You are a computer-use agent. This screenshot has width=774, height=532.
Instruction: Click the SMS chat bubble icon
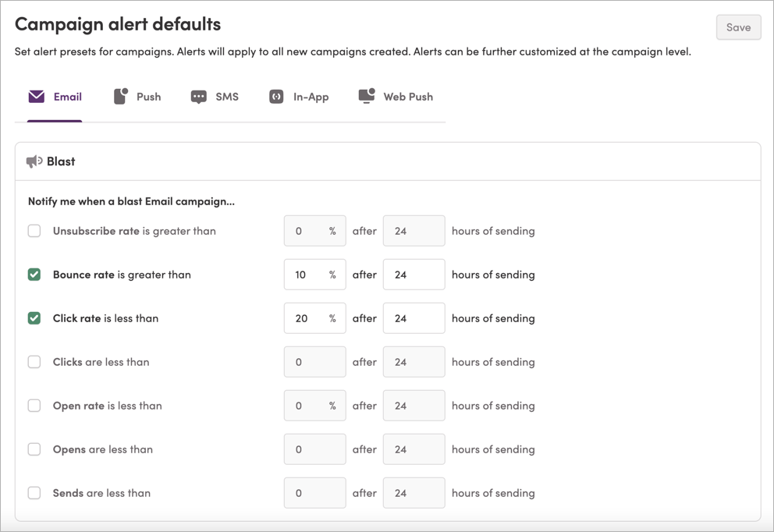(x=197, y=96)
